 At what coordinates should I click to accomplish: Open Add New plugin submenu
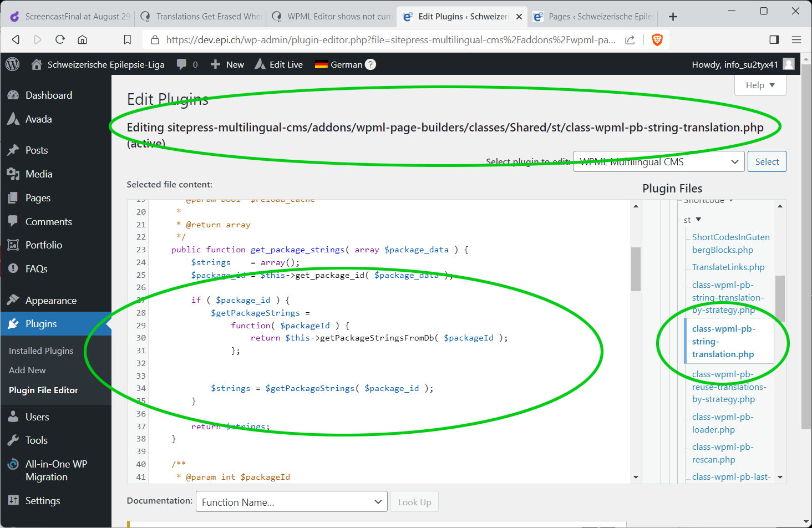(x=27, y=370)
